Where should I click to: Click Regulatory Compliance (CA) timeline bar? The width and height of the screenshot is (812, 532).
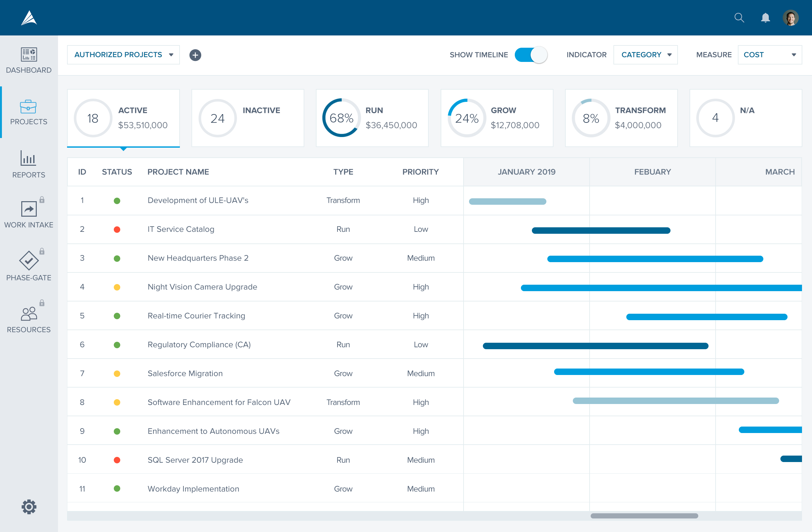tap(595, 346)
